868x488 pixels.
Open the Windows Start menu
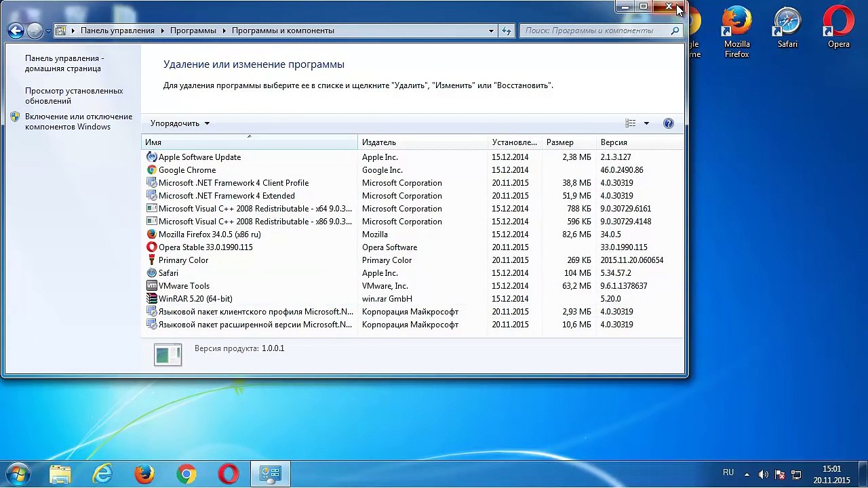pyautogui.click(x=18, y=473)
